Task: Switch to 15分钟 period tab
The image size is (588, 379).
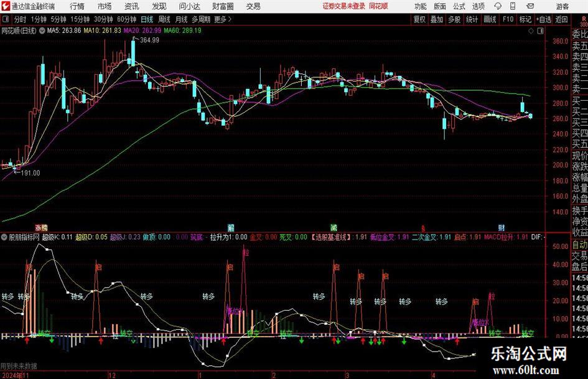Action: pos(80,19)
